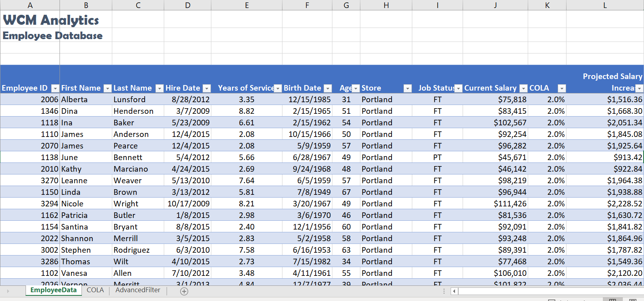Select column A header
The width and height of the screenshot is (644, 301).
tap(30, 5)
